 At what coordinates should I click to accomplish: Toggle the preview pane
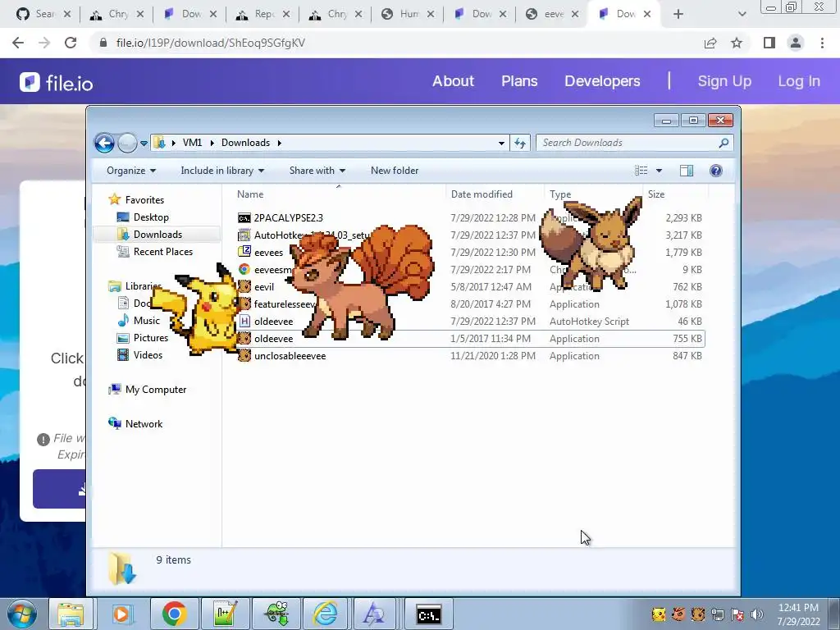(687, 171)
